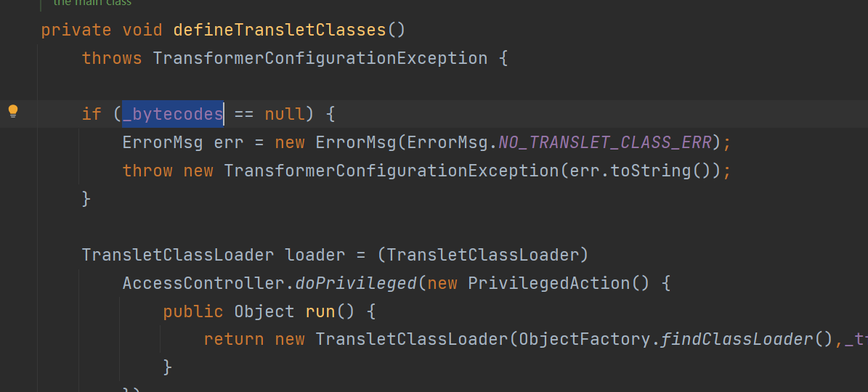
Task: Click the defineTransletClasses method name
Action: click(280, 30)
